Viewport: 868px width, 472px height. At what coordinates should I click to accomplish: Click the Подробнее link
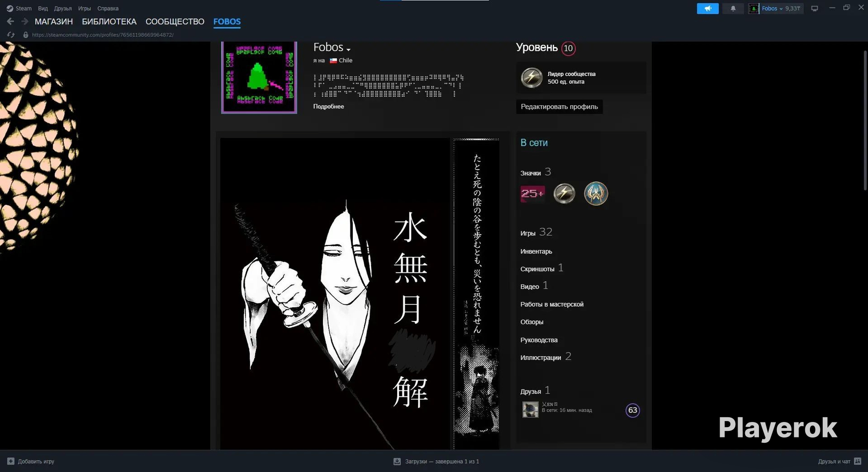329,107
